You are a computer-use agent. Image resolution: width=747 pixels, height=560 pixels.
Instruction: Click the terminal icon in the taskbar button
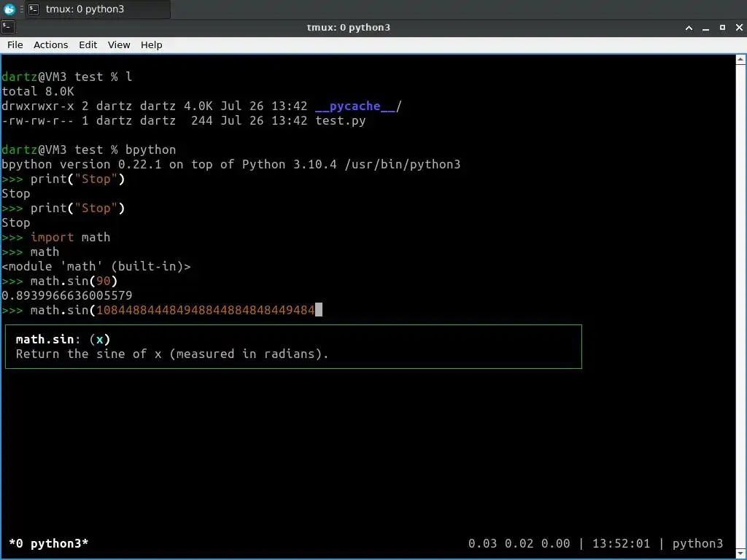[x=34, y=9]
